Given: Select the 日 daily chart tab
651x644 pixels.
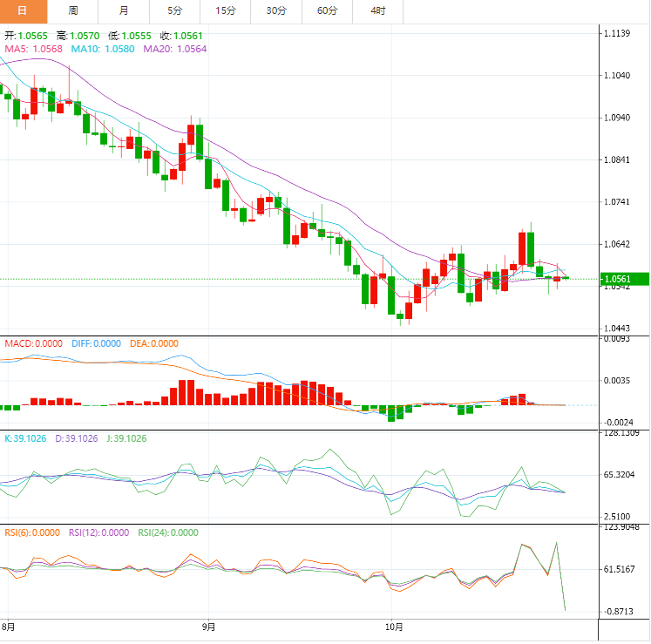Looking at the screenshot, I should coord(23,10).
